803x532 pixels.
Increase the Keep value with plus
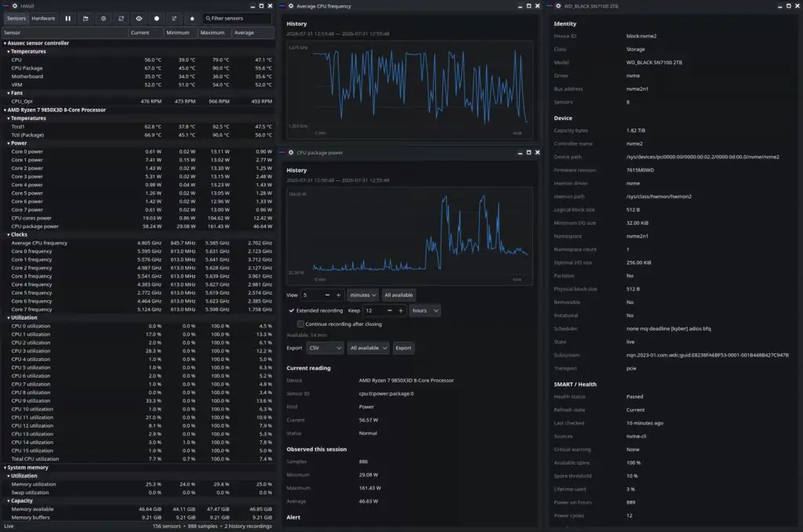(x=401, y=310)
